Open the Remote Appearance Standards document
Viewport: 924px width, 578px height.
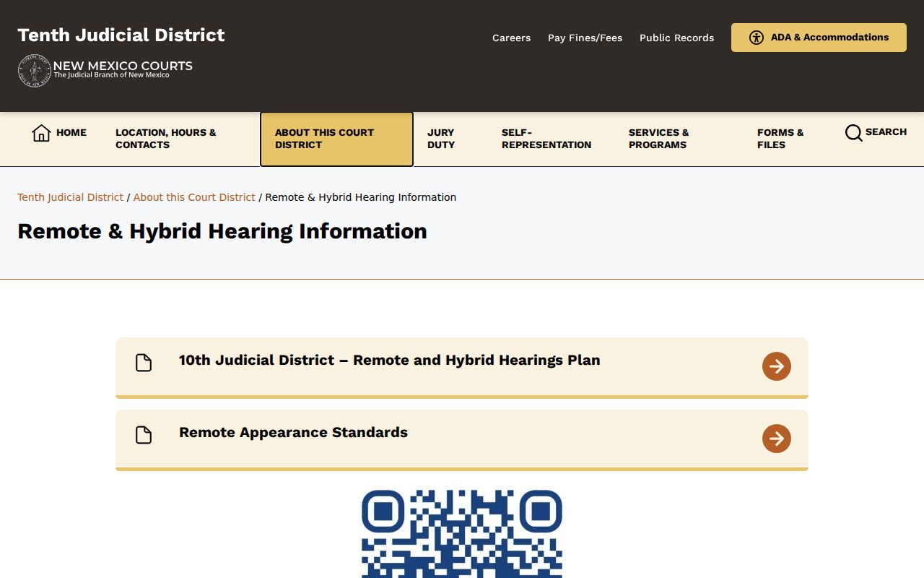point(462,439)
